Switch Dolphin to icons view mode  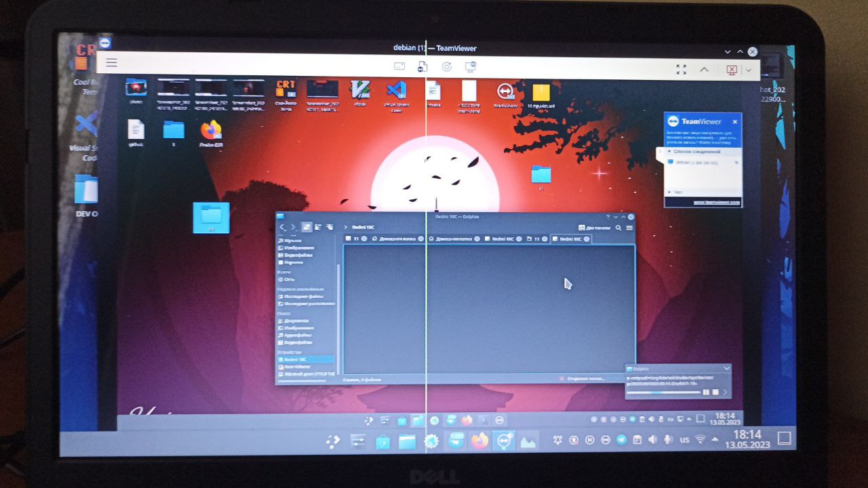[x=307, y=227]
